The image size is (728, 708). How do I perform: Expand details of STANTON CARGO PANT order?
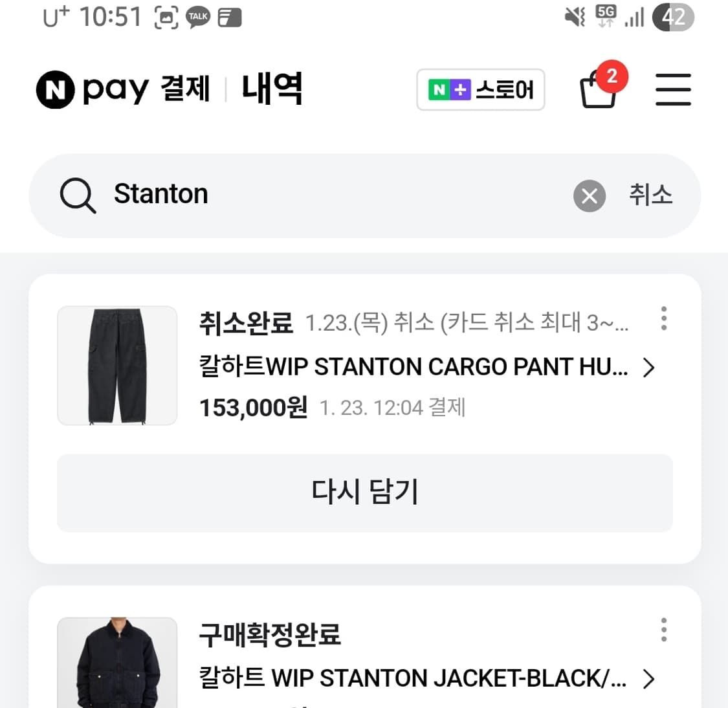point(649,368)
